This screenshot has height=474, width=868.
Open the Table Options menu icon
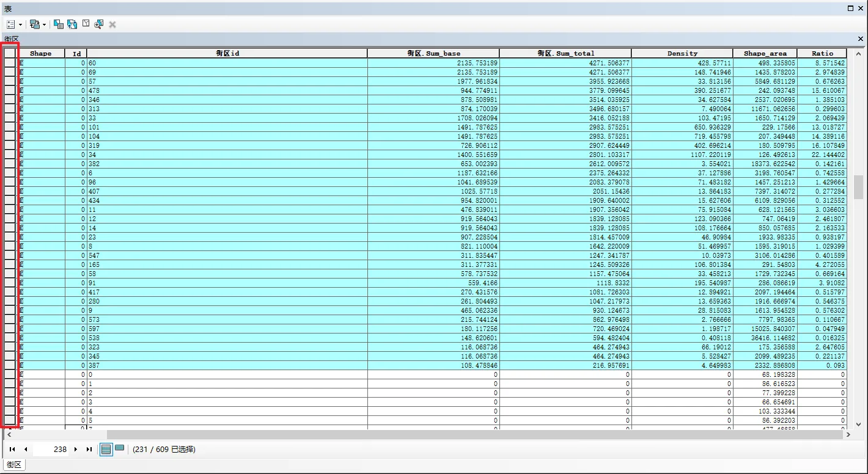coord(11,24)
